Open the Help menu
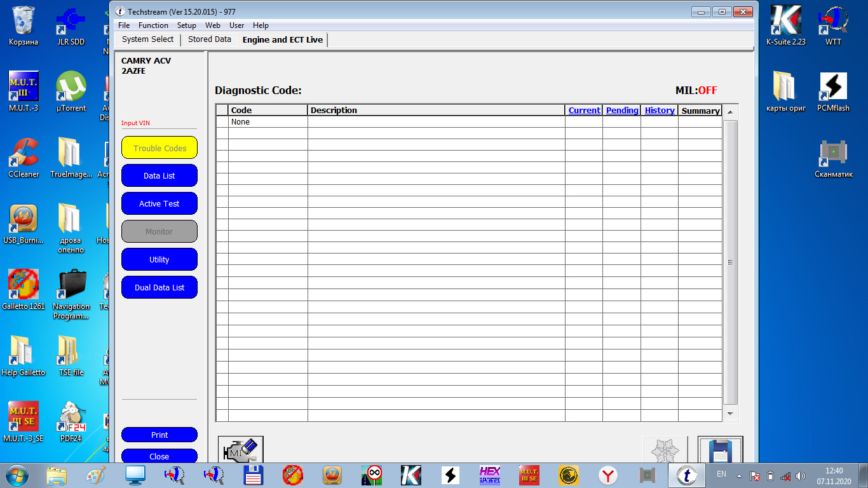The image size is (868, 488). (x=261, y=25)
